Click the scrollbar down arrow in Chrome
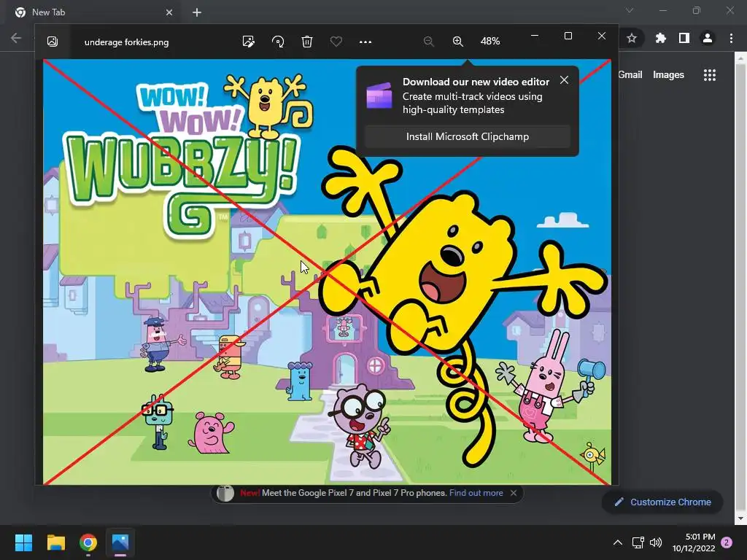 click(x=740, y=518)
